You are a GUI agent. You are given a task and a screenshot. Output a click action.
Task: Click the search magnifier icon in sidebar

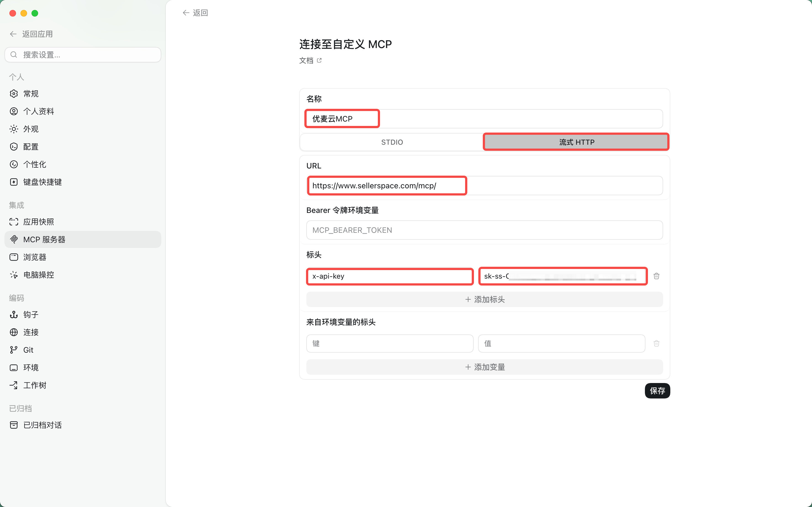coord(14,55)
